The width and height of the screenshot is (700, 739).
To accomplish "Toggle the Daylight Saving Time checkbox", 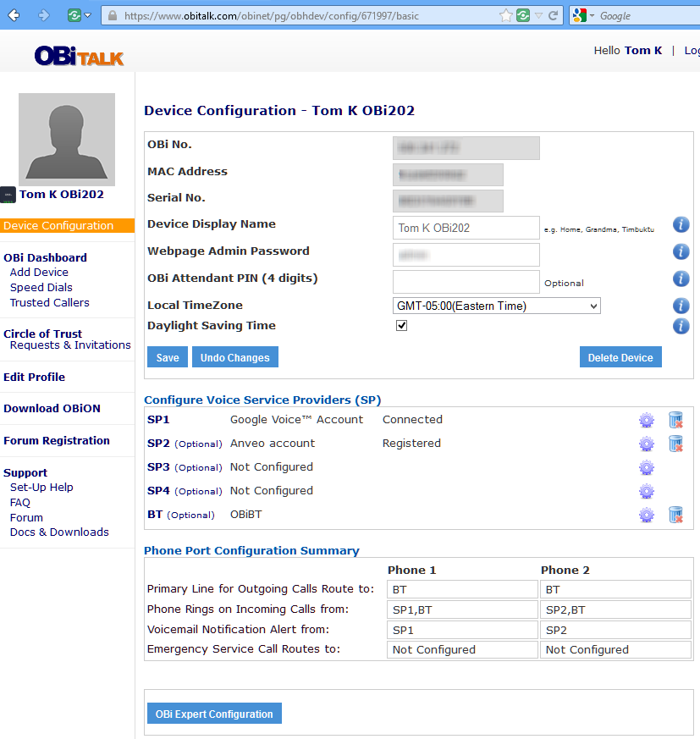I will pos(402,326).
